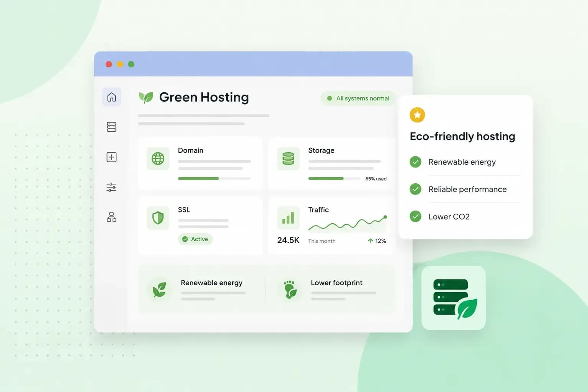
Task: Click the Green Hosting title
Action: (x=204, y=97)
